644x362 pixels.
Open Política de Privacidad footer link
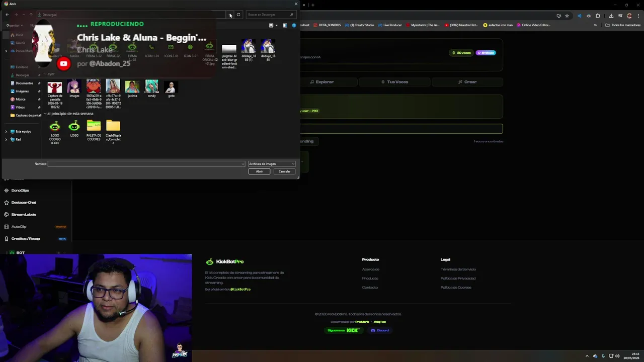point(458,279)
